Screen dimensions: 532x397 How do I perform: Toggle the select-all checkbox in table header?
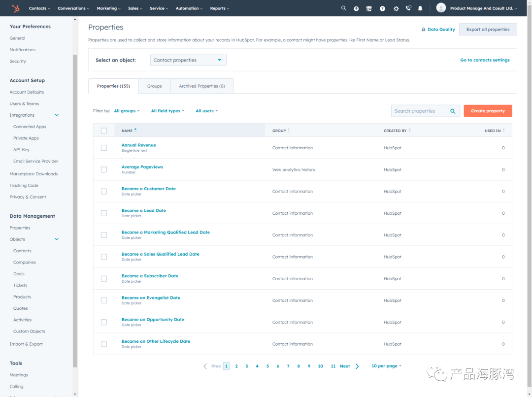(104, 131)
